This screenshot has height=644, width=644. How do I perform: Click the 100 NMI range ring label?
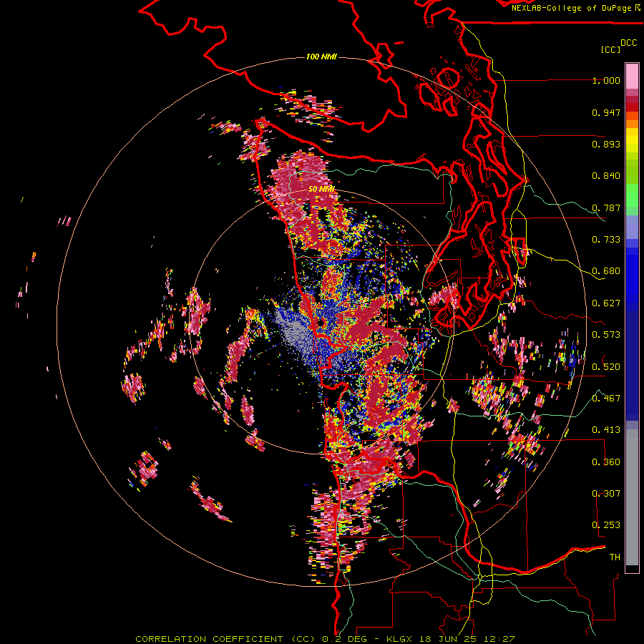point(321,57)
